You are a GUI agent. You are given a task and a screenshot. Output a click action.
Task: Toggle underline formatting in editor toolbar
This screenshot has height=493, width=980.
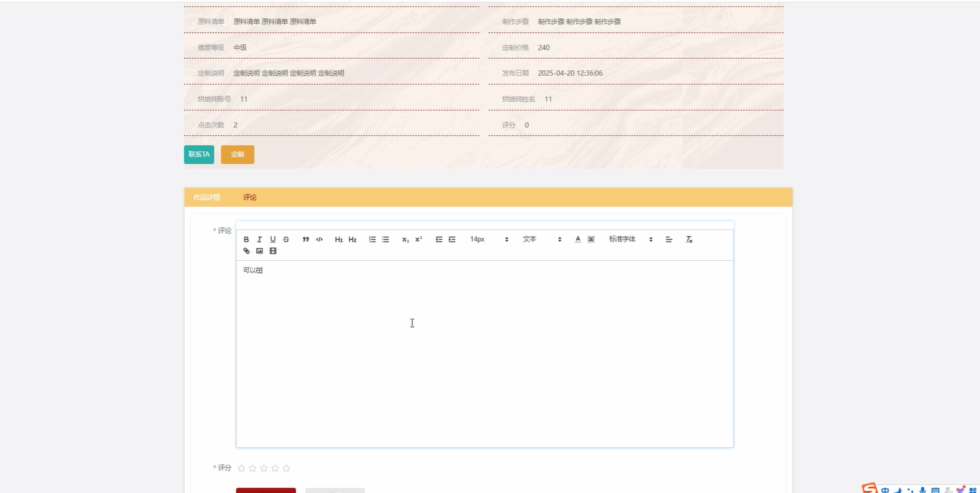(x=273, y=240)
